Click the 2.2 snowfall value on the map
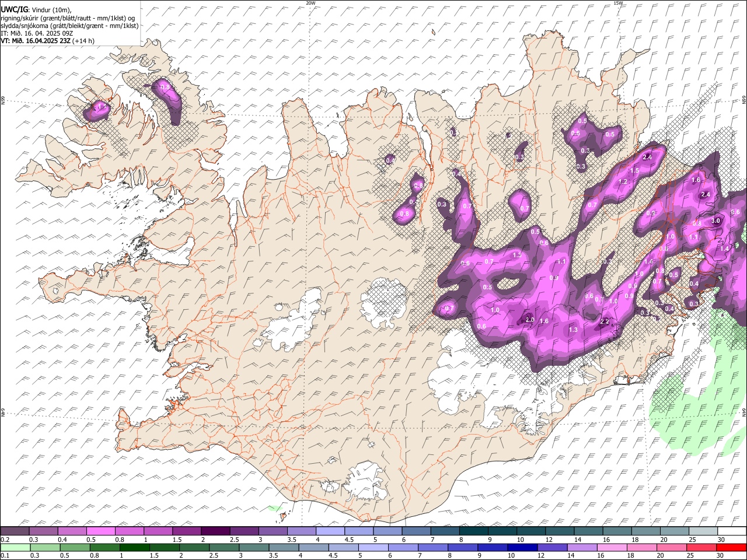This screenshot has width=747, height=560. [605, 322]
